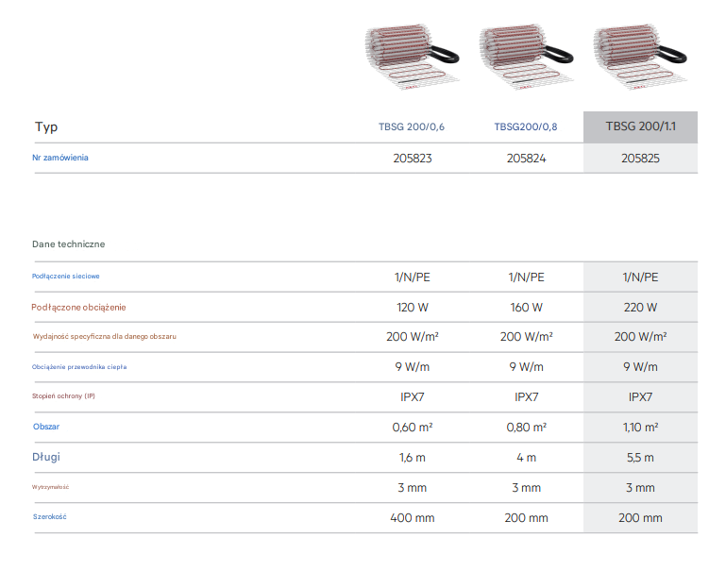This screenshot has height=588, width=709.
Task: Select the 4 m length value
Action: (527, 458)
